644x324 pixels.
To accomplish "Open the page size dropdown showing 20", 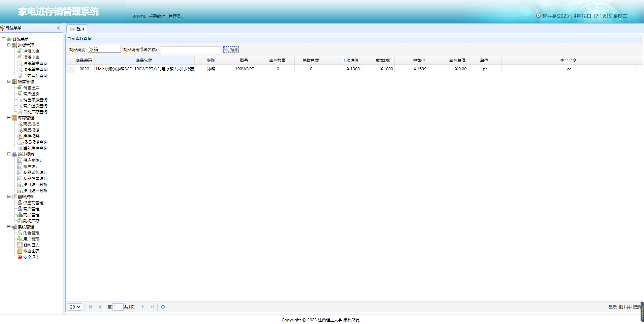I will tap(75, 307).
